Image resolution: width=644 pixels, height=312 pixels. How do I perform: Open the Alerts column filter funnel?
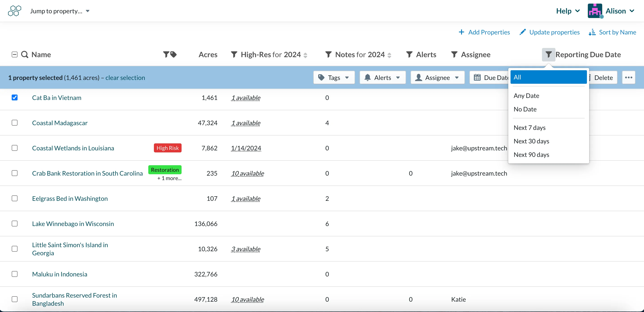click(409, 54)
